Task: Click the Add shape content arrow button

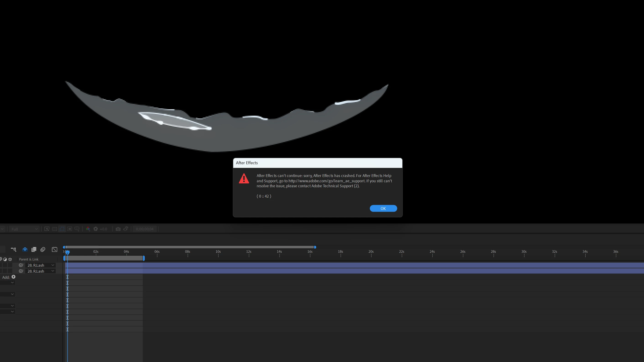Action: pos(13,277)
